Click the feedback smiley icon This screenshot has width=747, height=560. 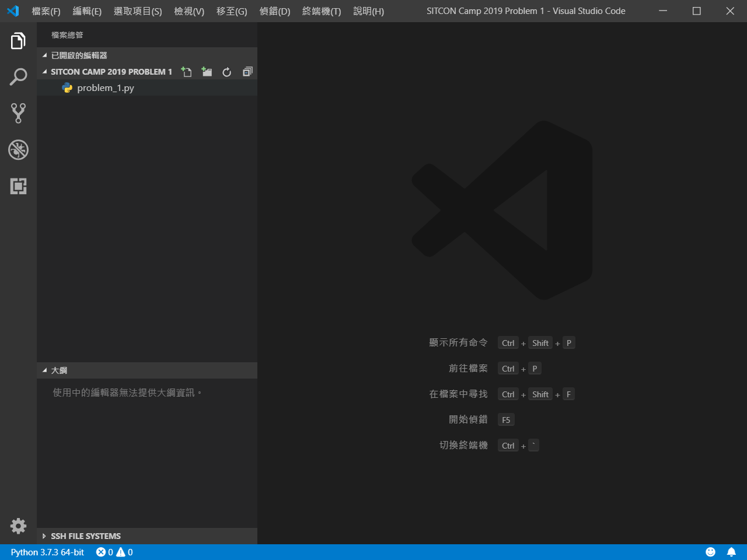point(710,552)
